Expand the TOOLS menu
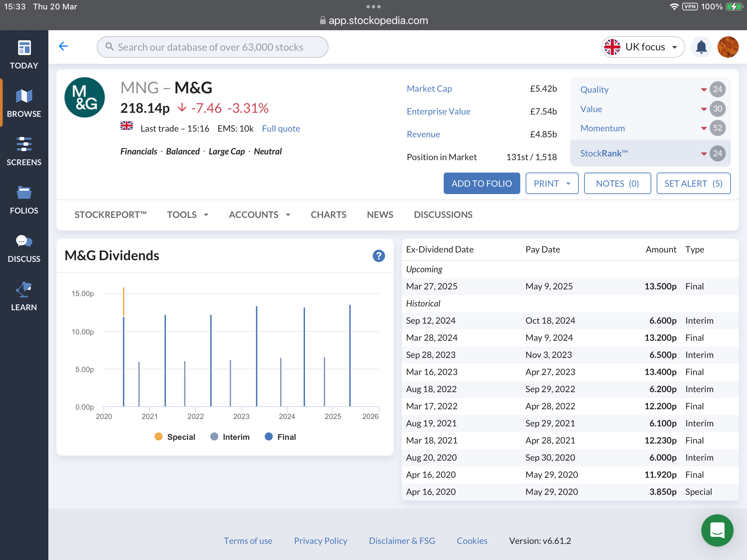Viewport: 747px width, 560px height. pyautogui.click(x=188, y=215)
